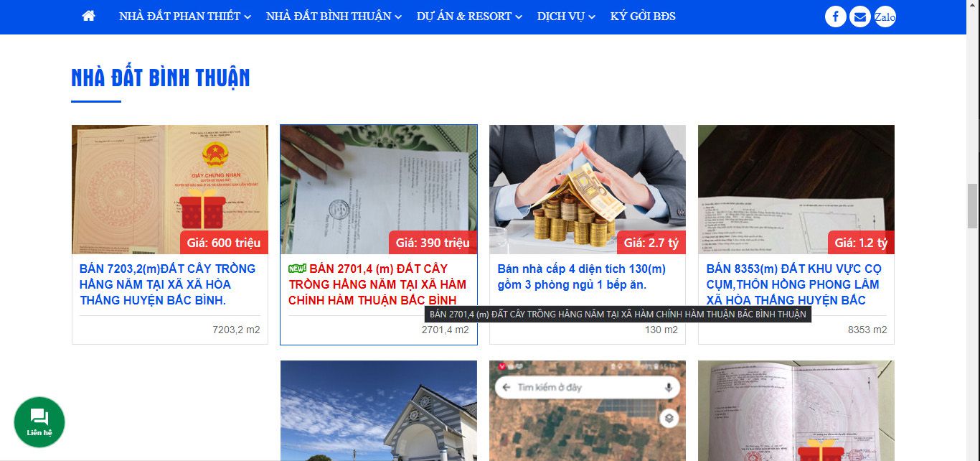Viewport: 980px width, 461px height.
Task: Expand the NHÀ ĐẤT PHAN THIẾT menu
Action: [185, 17]
